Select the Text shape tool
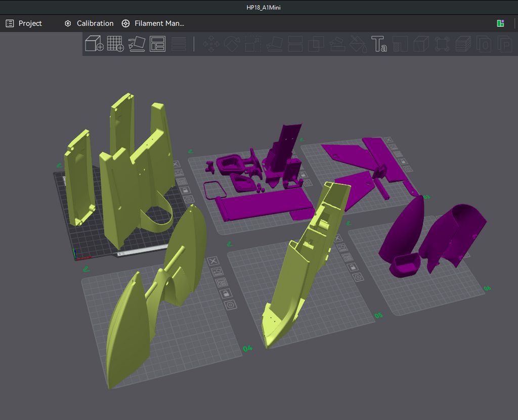Screen dimensions: 518x420 coord(378,44)
